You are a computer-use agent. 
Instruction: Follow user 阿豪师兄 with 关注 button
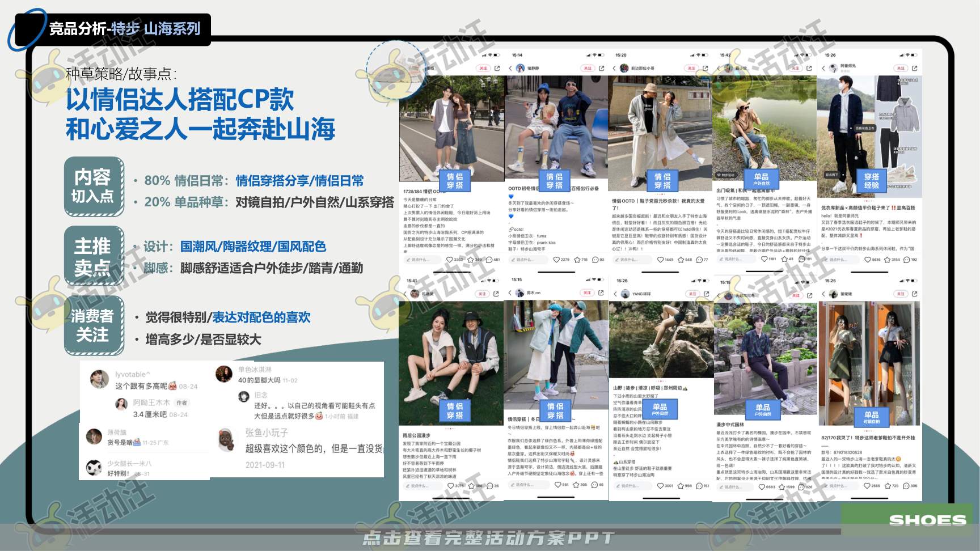point(901,68)
